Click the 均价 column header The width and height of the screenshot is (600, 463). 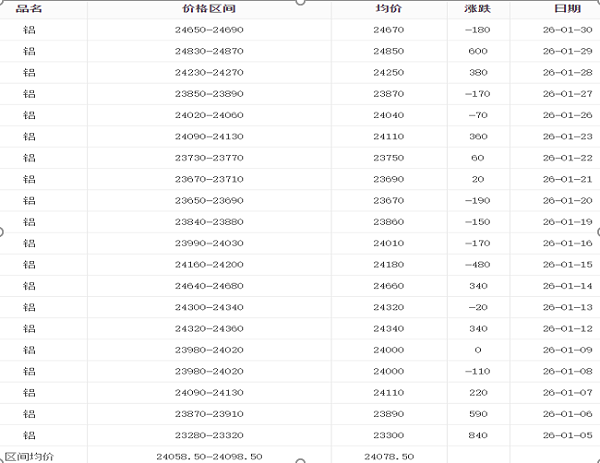pos(388,9)
